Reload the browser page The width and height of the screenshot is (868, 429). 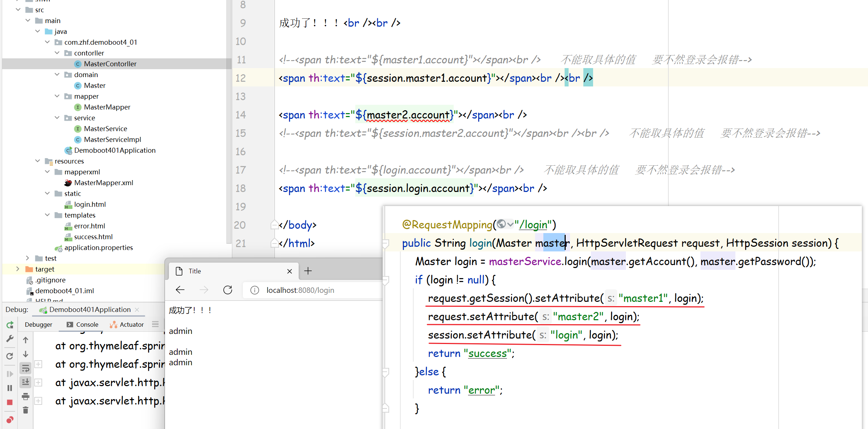click(x=228, y=290)
